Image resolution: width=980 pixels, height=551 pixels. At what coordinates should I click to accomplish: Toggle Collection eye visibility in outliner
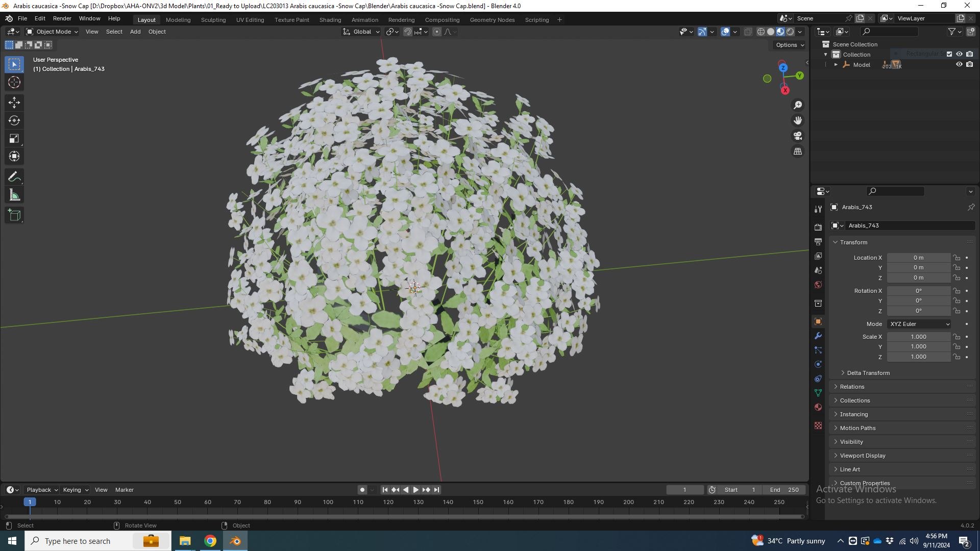(959, 54)
